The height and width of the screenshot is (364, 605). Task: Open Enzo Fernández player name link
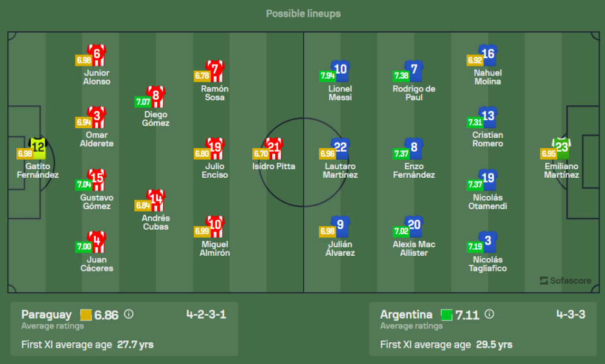(x=414, y=171)
